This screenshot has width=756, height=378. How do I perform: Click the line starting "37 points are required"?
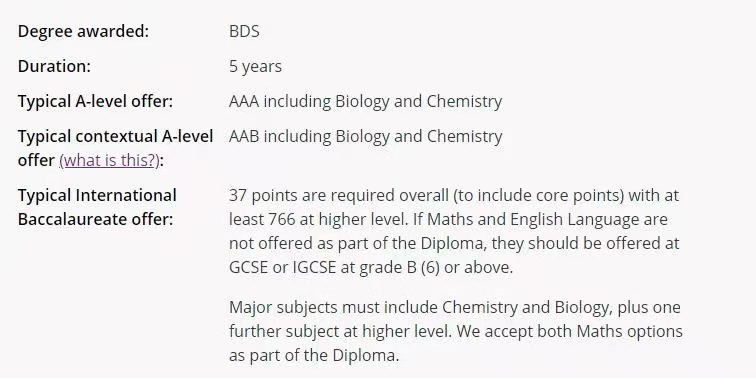454,195
